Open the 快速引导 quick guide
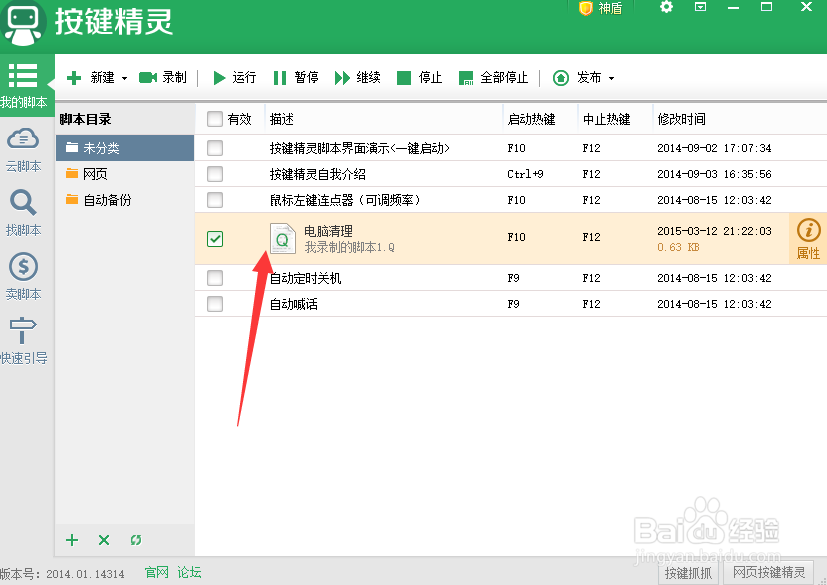This screenshot has width=827, height=585. [23, 341]
